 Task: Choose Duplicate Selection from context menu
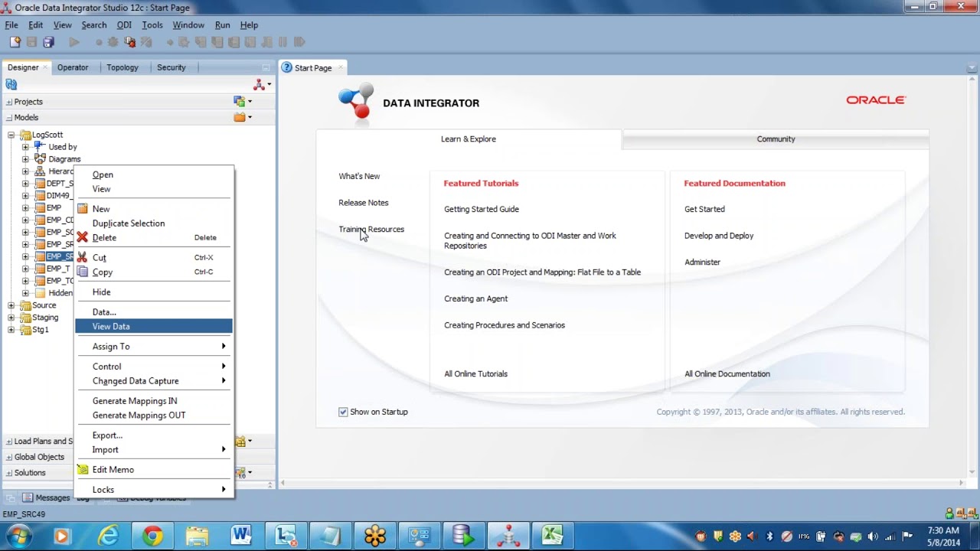154,223
